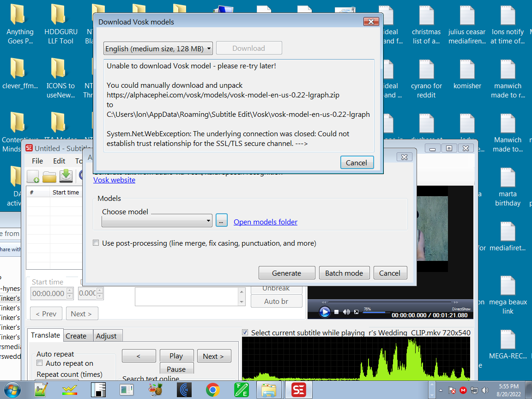Click the Generate button
532x399 pixels.
point(287,273)
